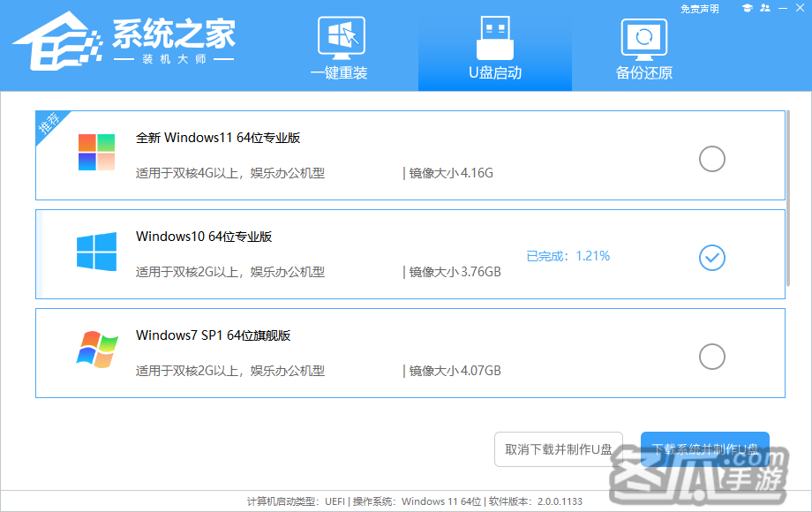Click the 已完成: 1.21% progress text
Image resolution: width=812 pixels, height=512 pixels.
pyautogui.click(x=568, y=256)
